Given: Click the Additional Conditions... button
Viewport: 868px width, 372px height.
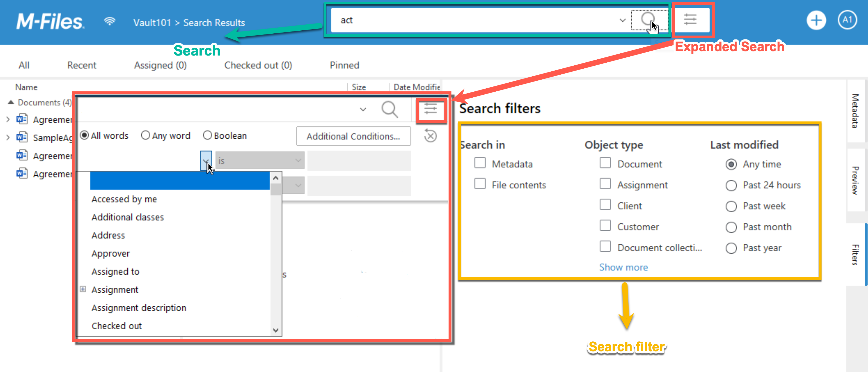Looking at the screenshot, I should 353,136.
